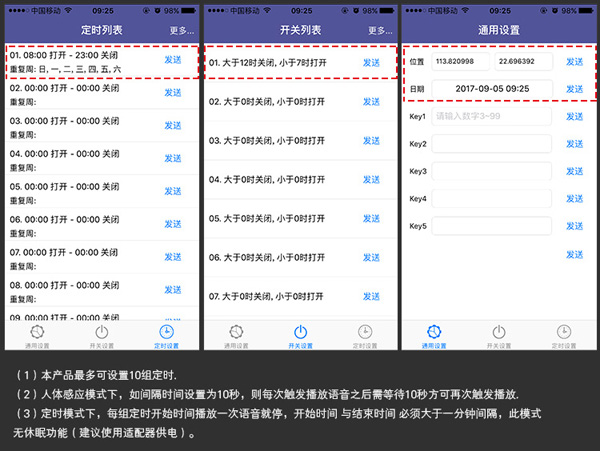
Task: Open 定时设置 tab icon in general settings screen
Action: point(564,332)
